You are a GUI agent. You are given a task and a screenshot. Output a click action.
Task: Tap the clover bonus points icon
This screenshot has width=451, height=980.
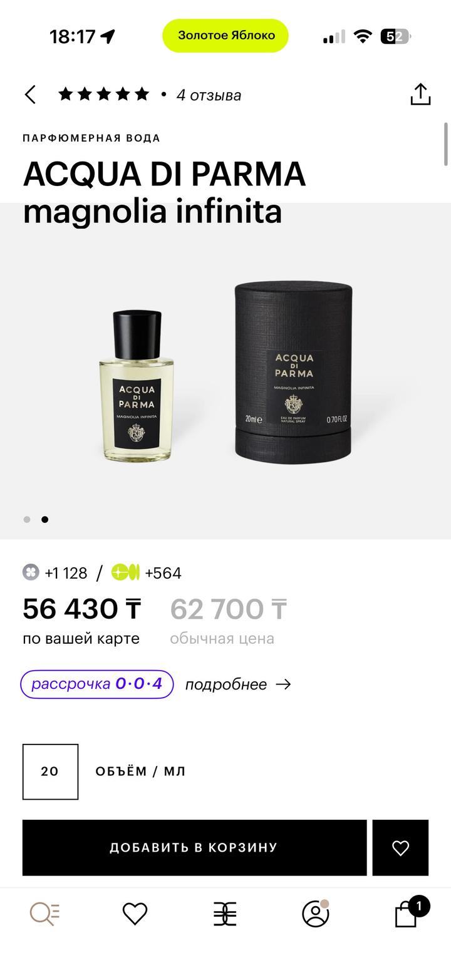coord(31,572)
